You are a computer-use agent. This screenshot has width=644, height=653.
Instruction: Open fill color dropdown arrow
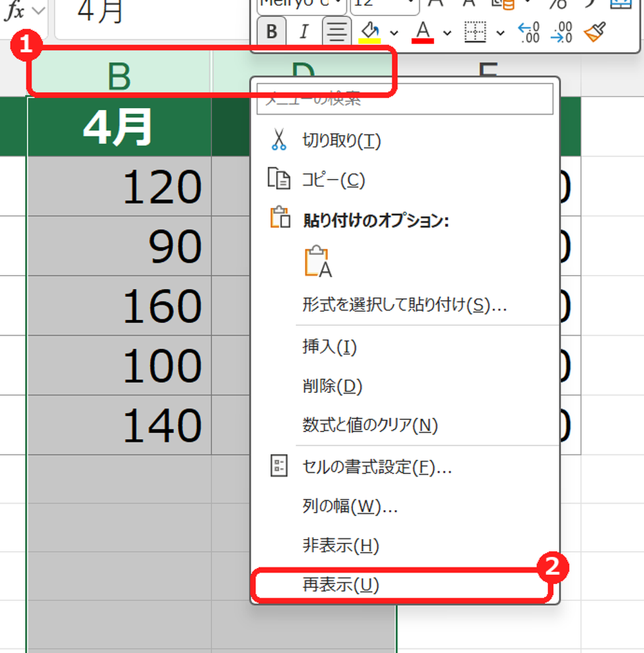point(394,33)
